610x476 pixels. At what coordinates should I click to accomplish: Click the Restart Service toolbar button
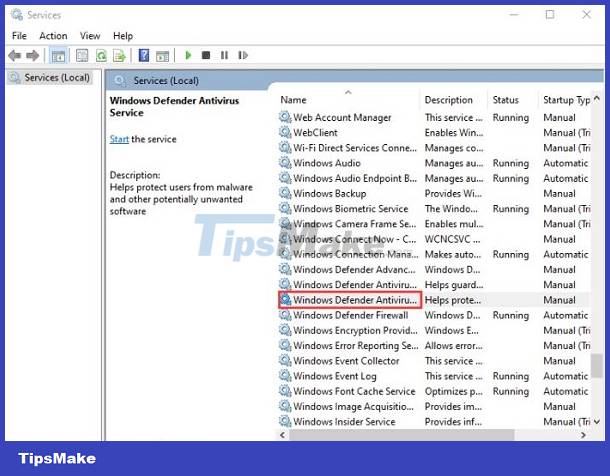(243, 55)
